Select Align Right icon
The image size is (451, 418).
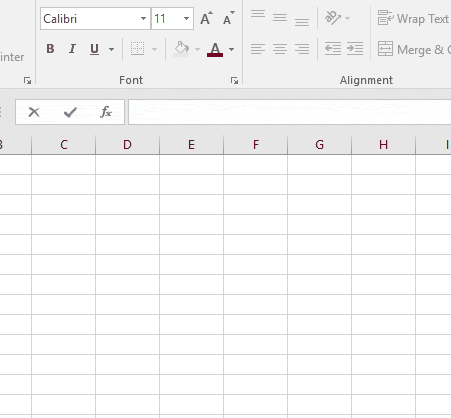point(302,49)
